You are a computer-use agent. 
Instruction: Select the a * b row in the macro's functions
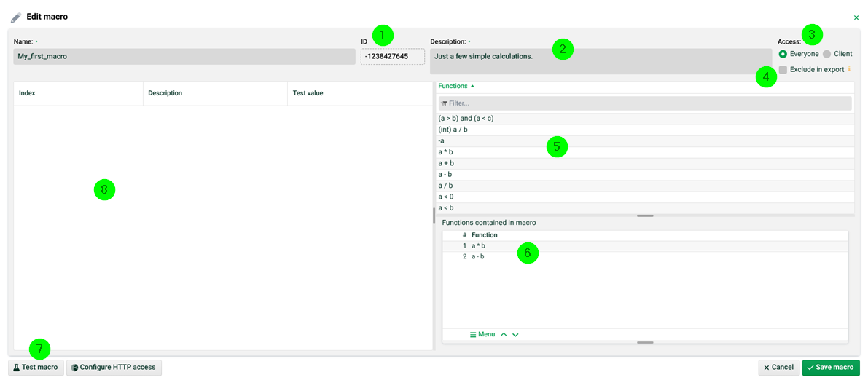tap(479, 246)
